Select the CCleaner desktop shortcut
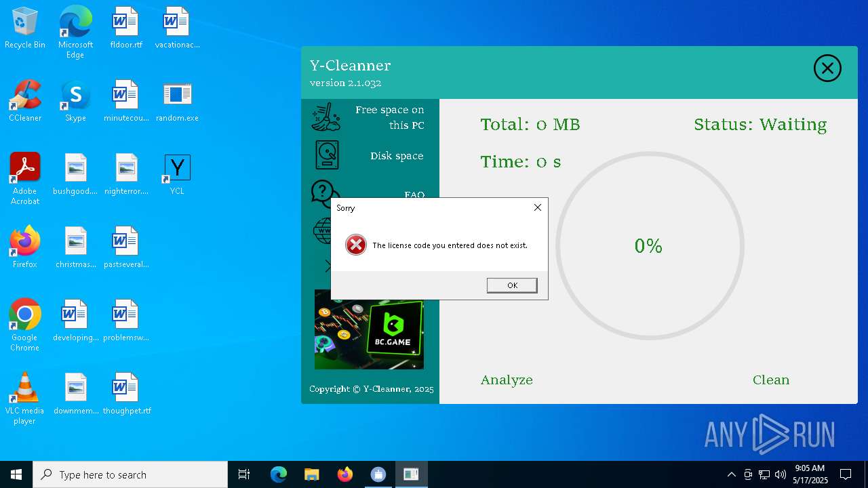Screen dimensions: 868x488 coord(25,101)
